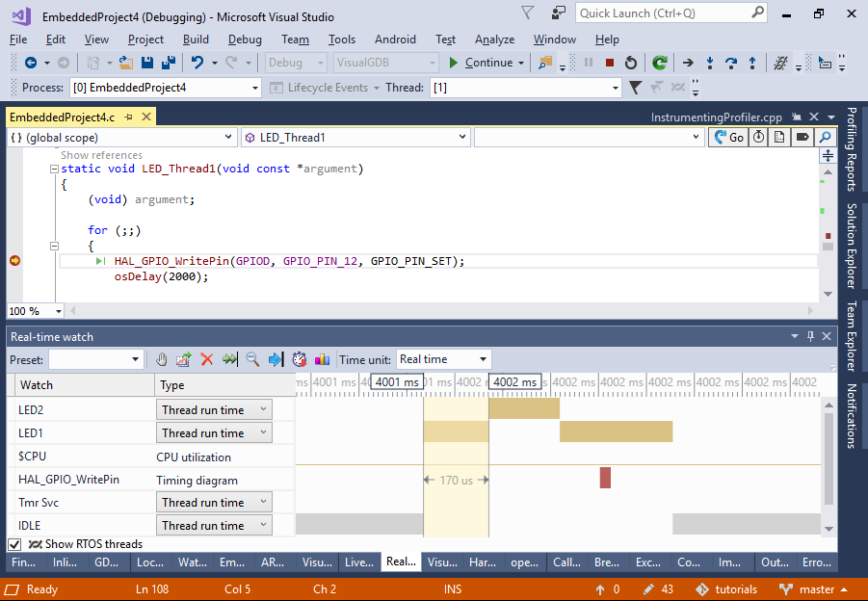
Task: Switch to the InstrumentingProfiler.cpp tab
Action: tap(717, 118)
